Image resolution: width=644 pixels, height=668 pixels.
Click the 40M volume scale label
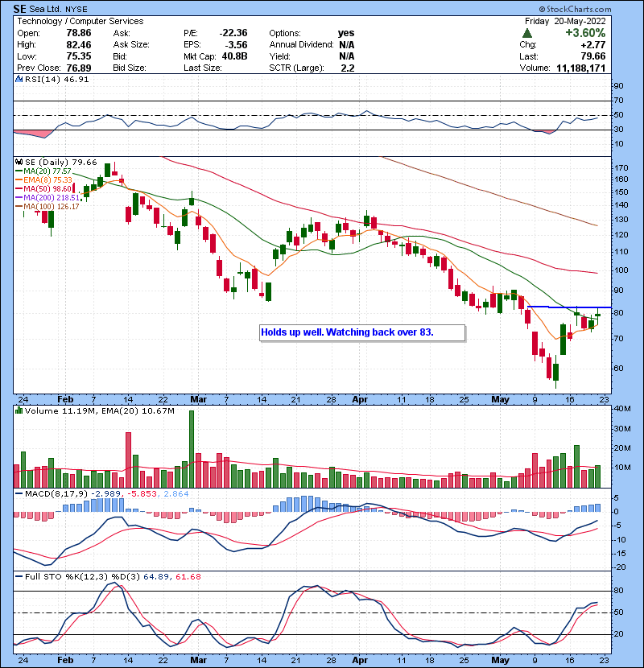click(x=622, y=409)
